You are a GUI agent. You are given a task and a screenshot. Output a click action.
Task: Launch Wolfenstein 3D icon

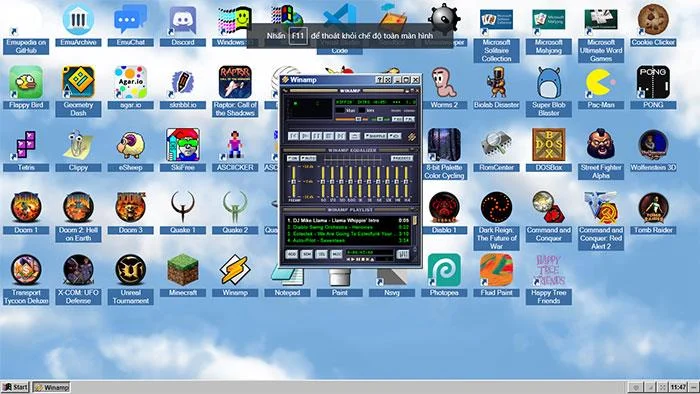click(653, 150)
